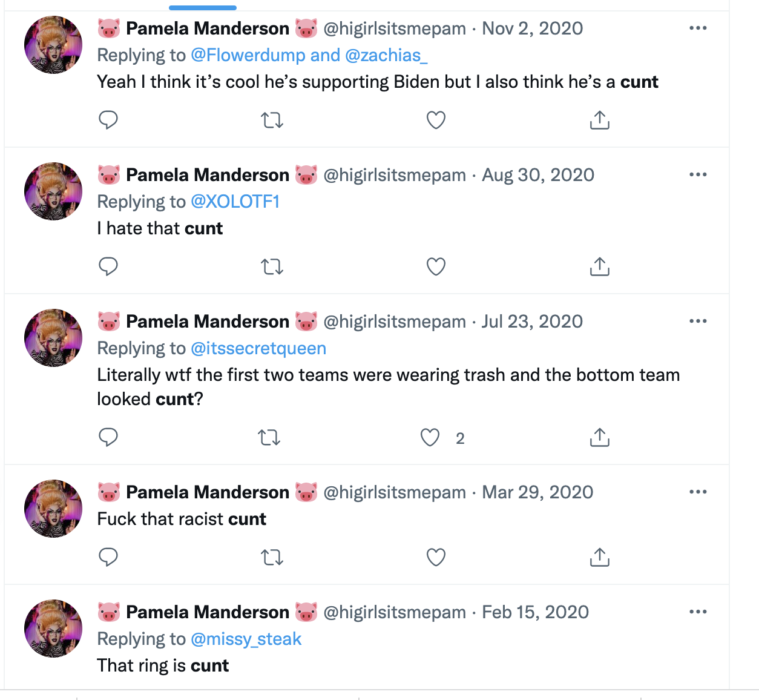The image size is (759, 700).
Task: Share the Mar 29, 2020 tweet
Action: click(x=599, y=557)
